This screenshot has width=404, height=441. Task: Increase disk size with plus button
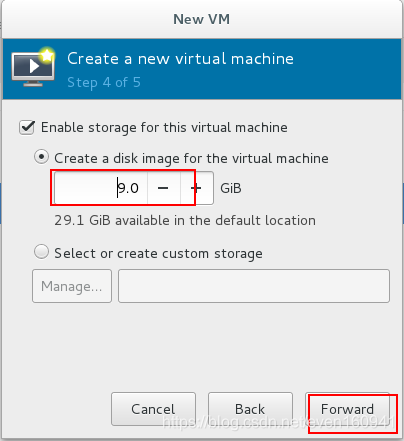coord(197,188)
